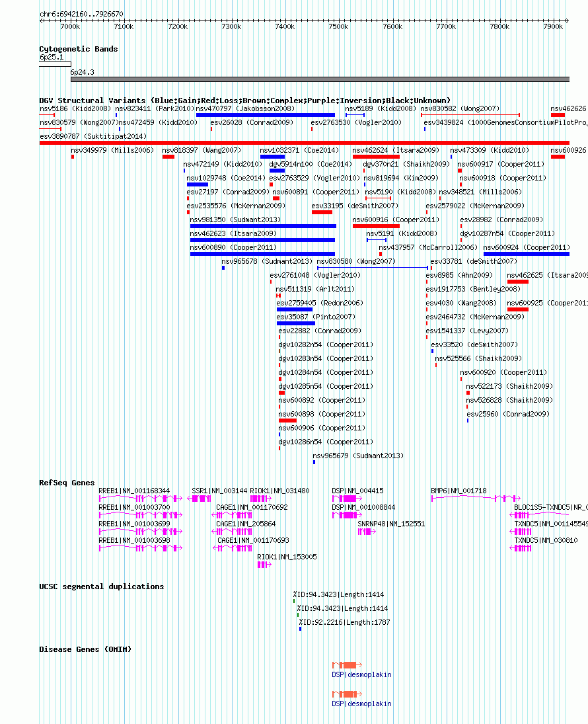Open variant esv25960 (Conrad2009)
Viewport: 588px width, 724px height.
pyautogui.click(x=508, y=414)
